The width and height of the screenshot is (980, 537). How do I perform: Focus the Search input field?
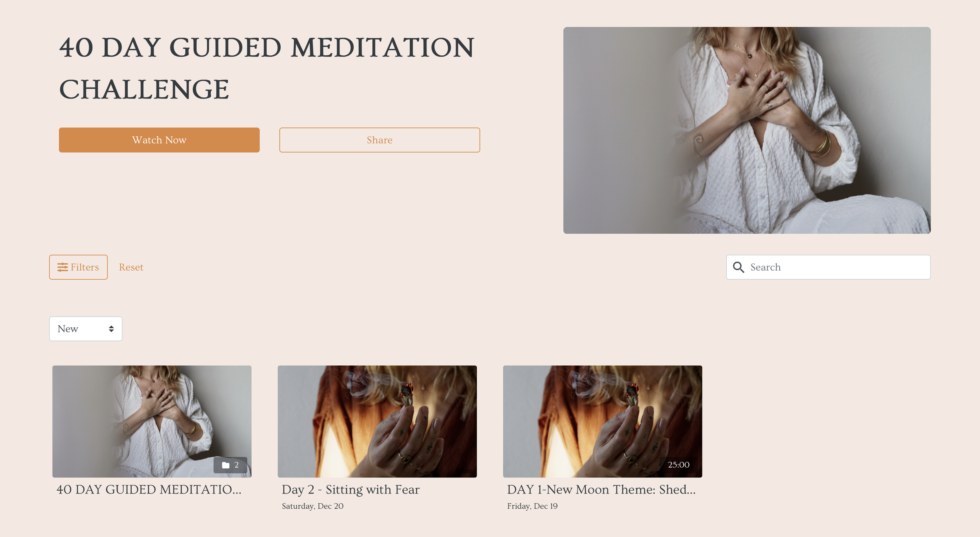(828, 267)
